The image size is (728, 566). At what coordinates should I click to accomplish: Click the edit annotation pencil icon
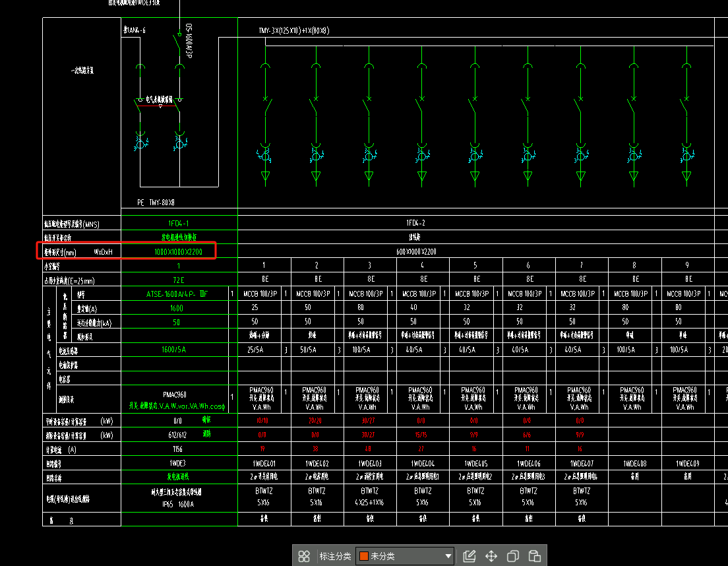(470, 556)
